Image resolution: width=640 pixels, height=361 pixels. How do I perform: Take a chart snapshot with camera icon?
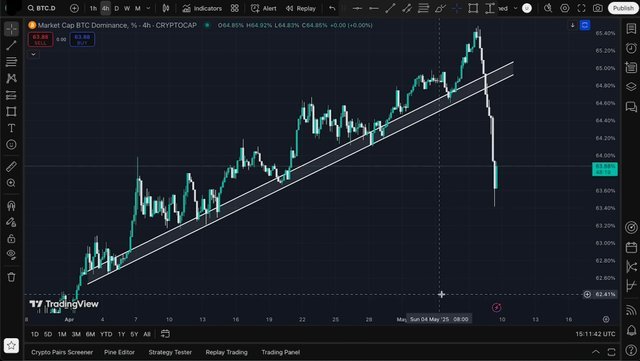tap(598, 8)
